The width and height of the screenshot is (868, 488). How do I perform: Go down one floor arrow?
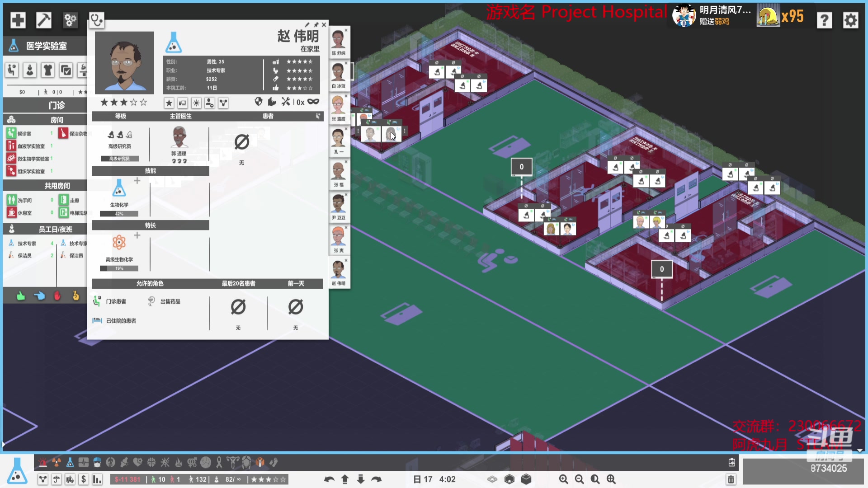click(x=361, y=479)
